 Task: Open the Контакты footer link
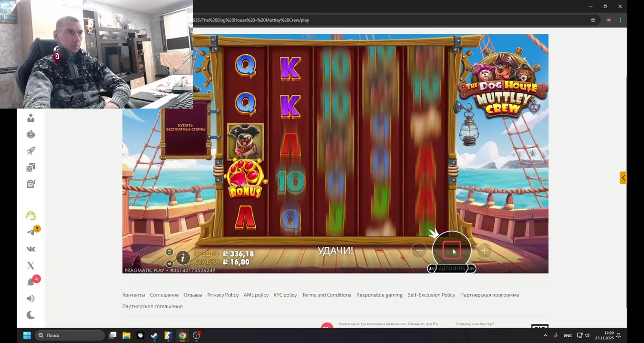click(x=134, y=295)
